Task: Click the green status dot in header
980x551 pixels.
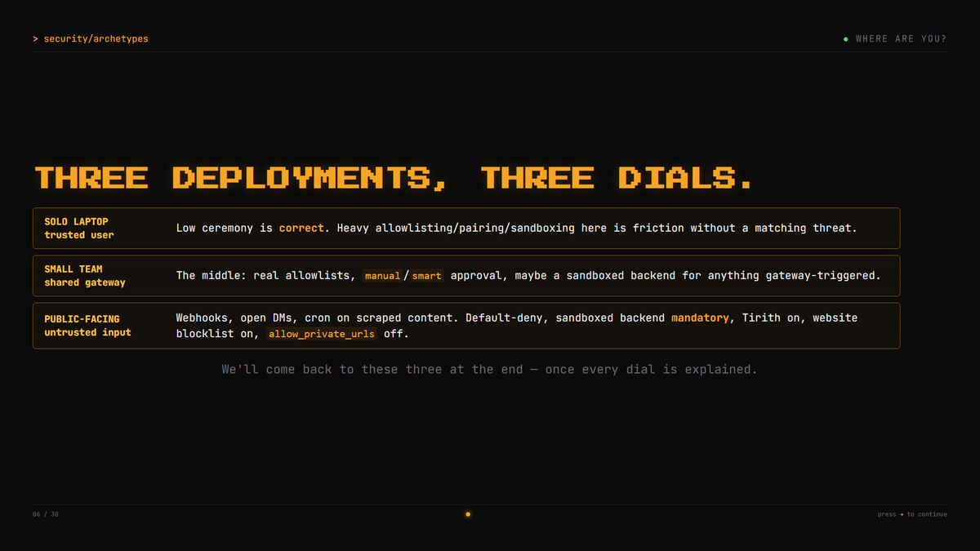Action: coord(845,39)
